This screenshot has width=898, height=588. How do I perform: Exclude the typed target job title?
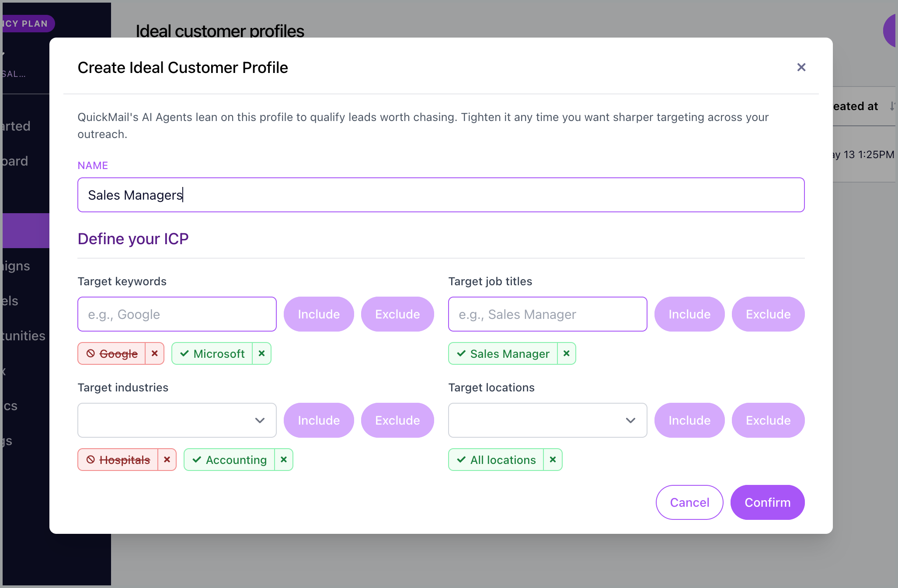click(768, 314)
